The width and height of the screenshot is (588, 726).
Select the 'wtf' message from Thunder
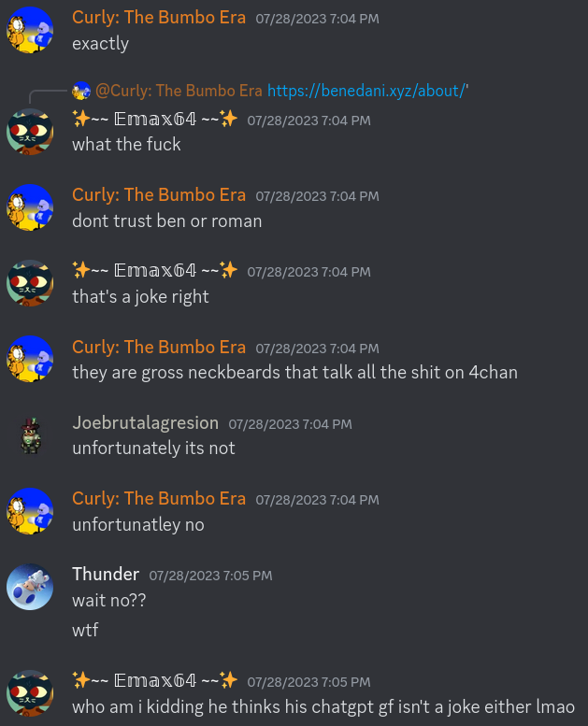coord(85,630)
